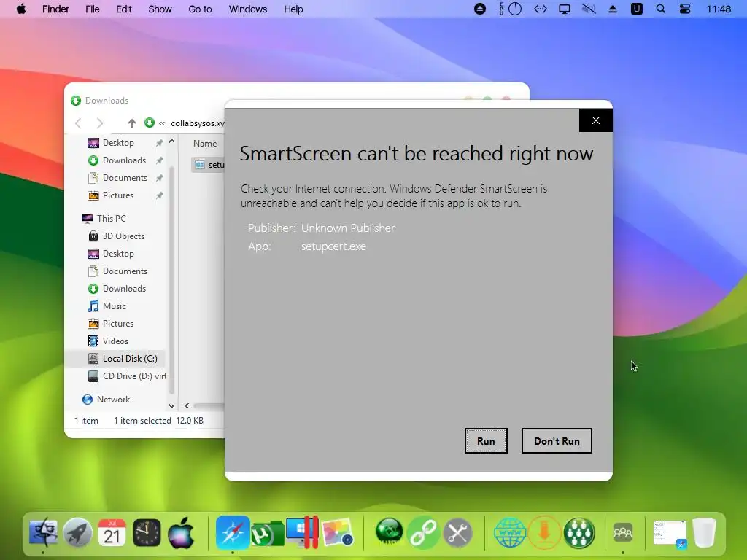747x560 pixels.
Task: Click the 11:48 clock
Action: (x=719, y=9)
